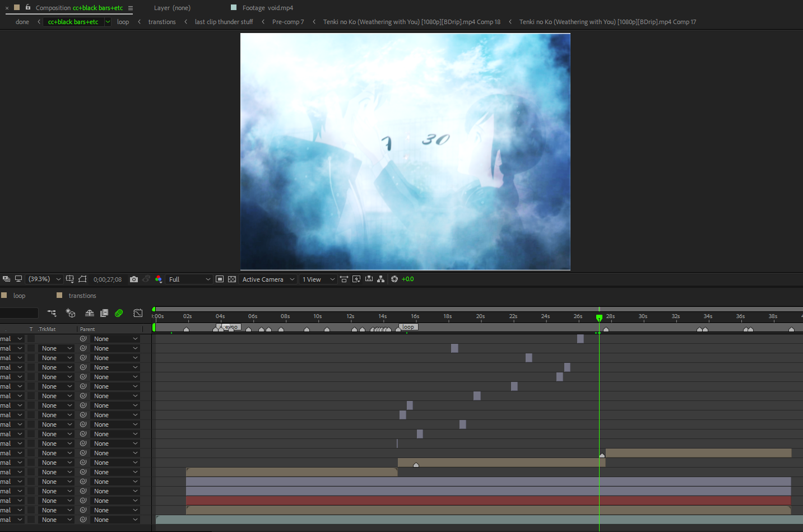Open the 1 View layout dropdown
This screenshot has height=532, width=803.
(318, 279)
